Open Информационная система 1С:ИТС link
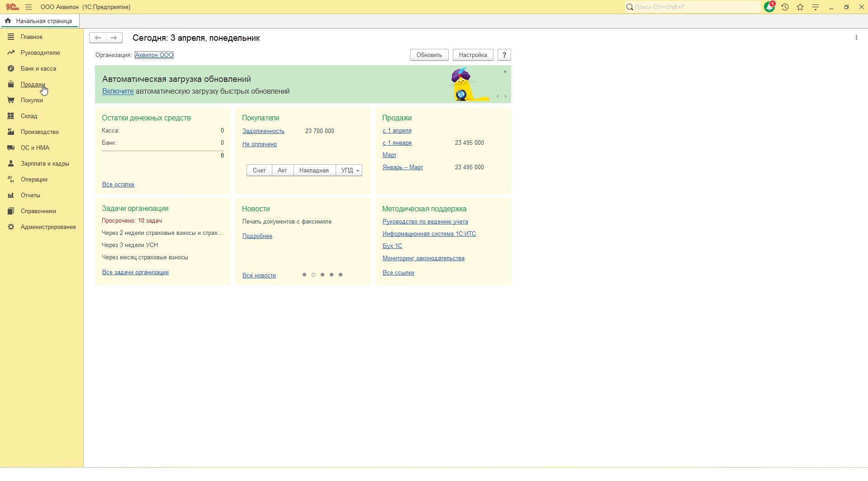The height and width of the screenshot is (481, 868). click(429, 233)
